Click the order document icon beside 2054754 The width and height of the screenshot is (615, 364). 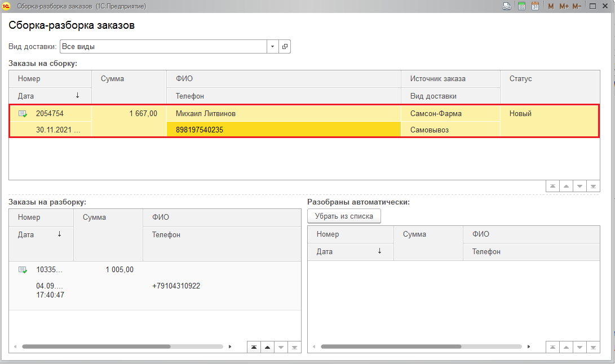pos(23,114)
